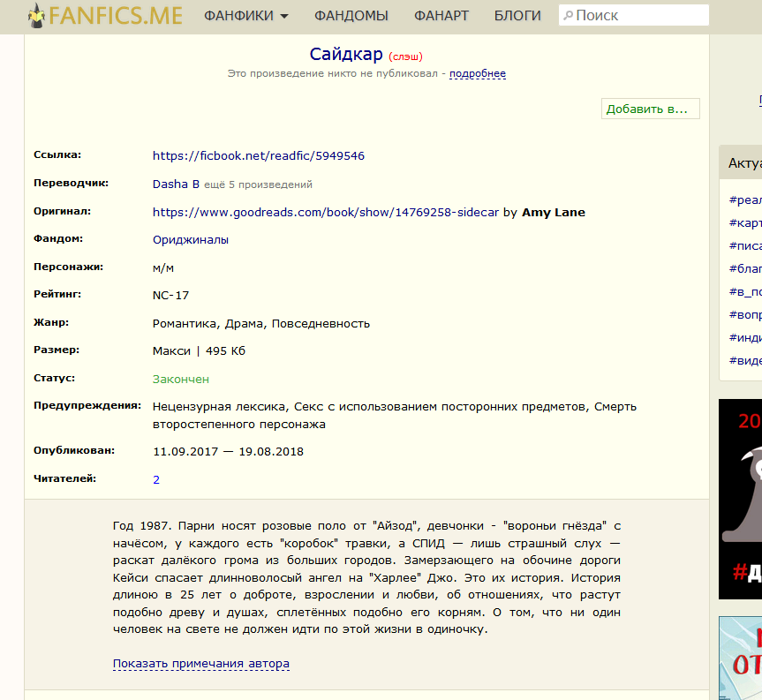Click the black banner with reaper image
Image resolution: width=762 pixels, height=700 pixels.
point(740,499)
